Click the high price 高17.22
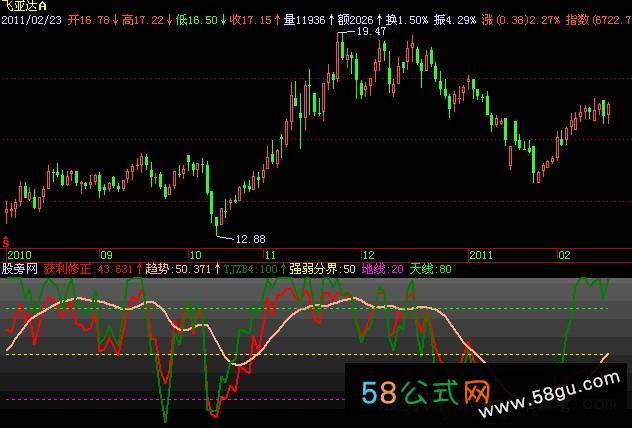The image size is (632, 428). point(143,20)
